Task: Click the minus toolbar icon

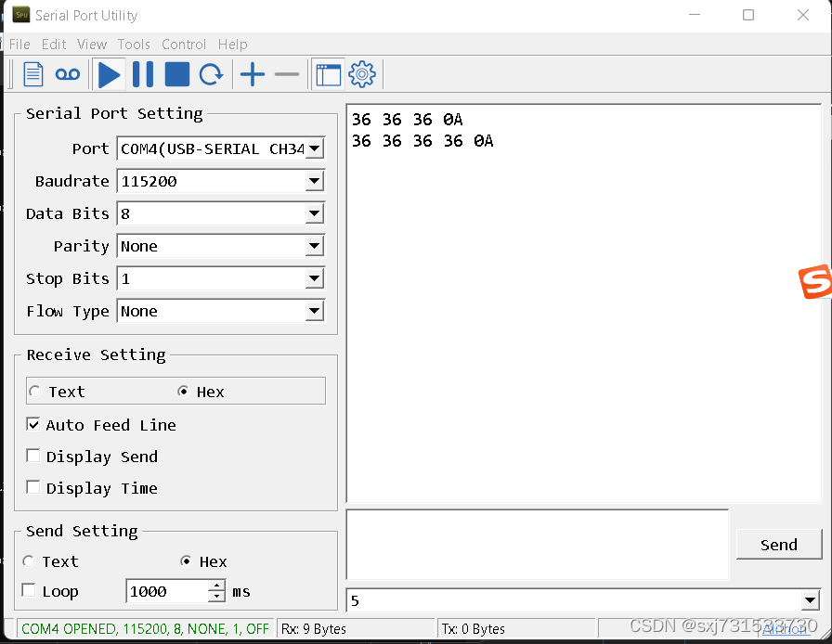Action: (287, 74)
